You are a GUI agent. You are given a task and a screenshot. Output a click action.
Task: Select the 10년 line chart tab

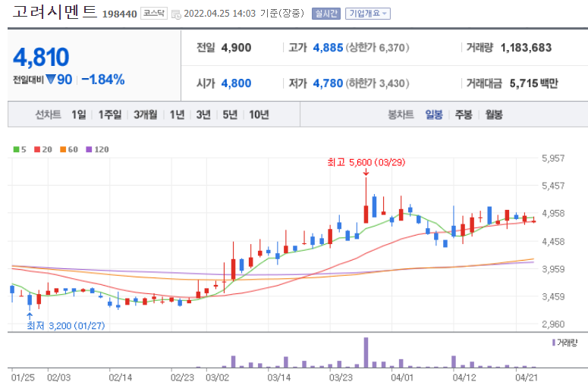[x=259, y=114]
